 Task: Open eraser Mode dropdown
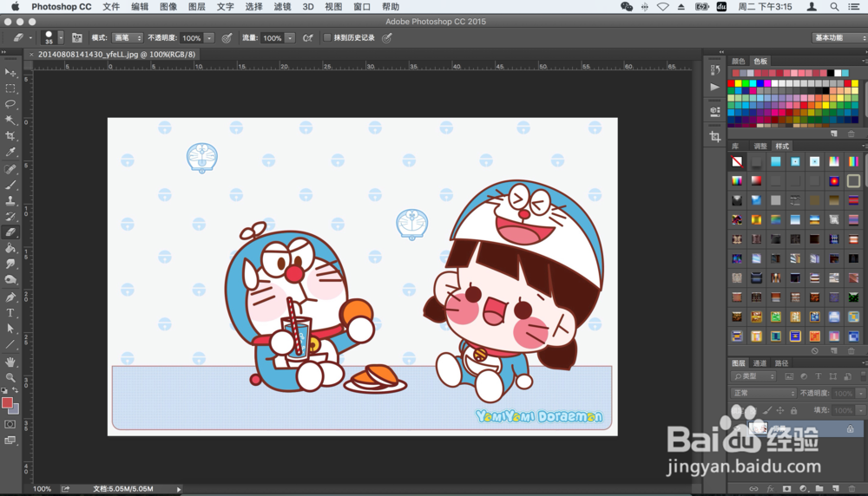(128, 37)
